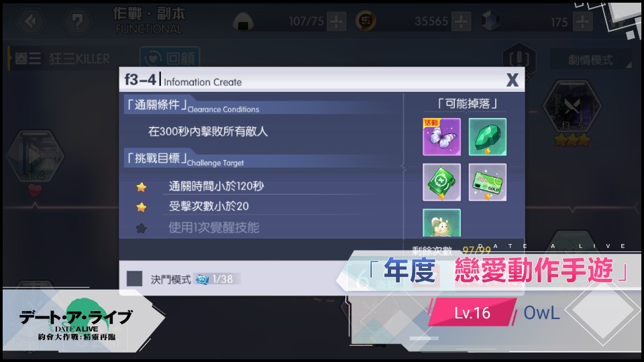Select the green cash stack drop item
The image size is (644, 362).
pyautogui.click(x=441, y=182)
